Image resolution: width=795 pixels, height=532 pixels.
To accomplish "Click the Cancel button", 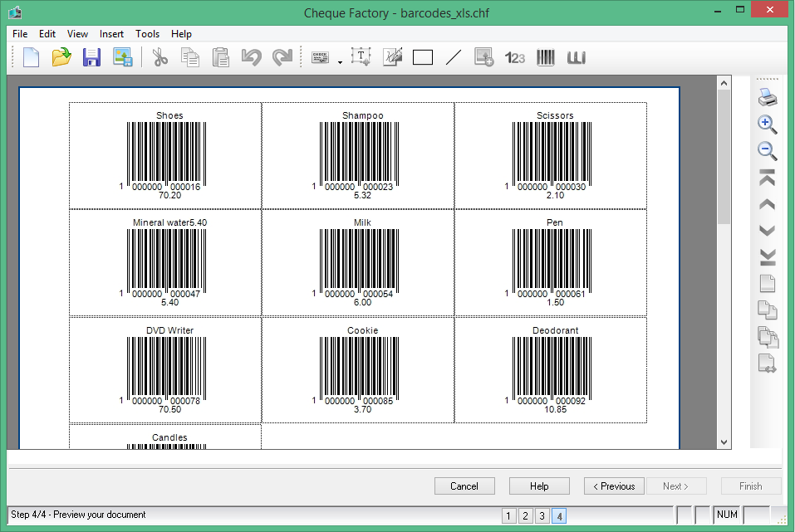I will pos(464,486).
